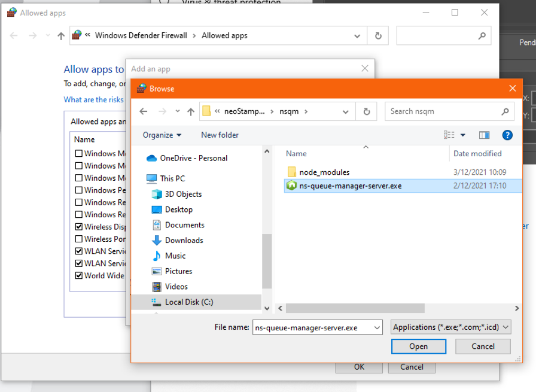Sort files by Name column header
The height and width of the screenshot is (392, 536).
pyautogui.click(x=296, y=154)
